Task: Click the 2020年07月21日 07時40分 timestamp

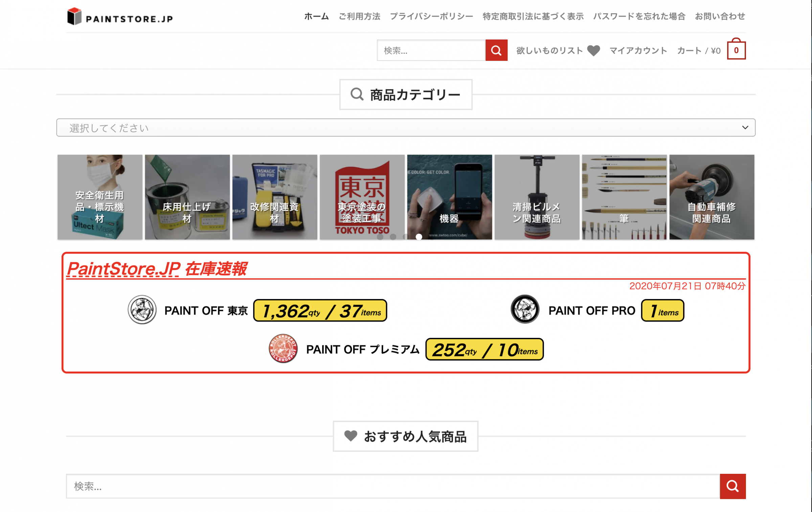Action: (x=687, y=286)
